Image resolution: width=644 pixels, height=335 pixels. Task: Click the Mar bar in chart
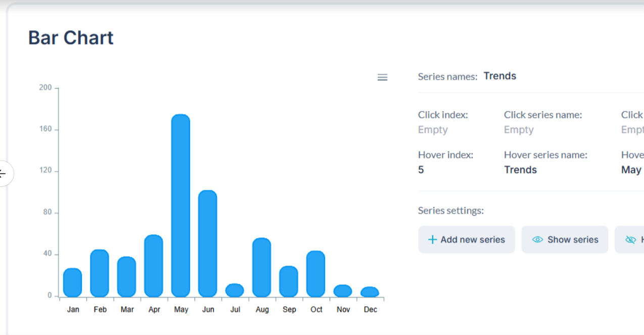127,277
